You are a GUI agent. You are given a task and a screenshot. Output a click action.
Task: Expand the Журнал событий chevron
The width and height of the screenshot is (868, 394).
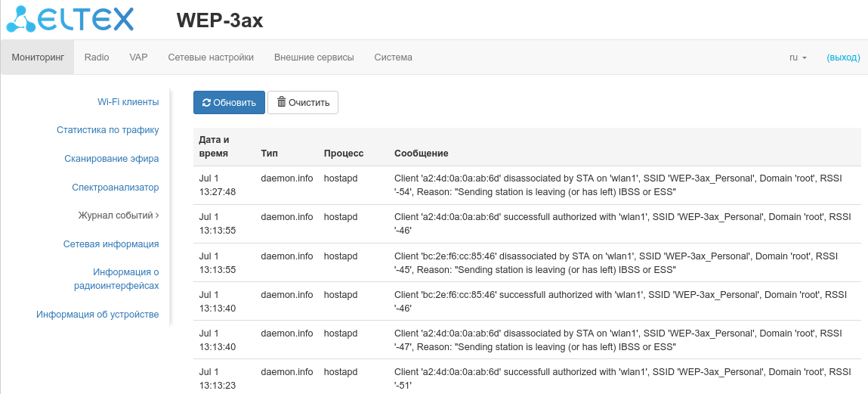[x=157, y=216]
